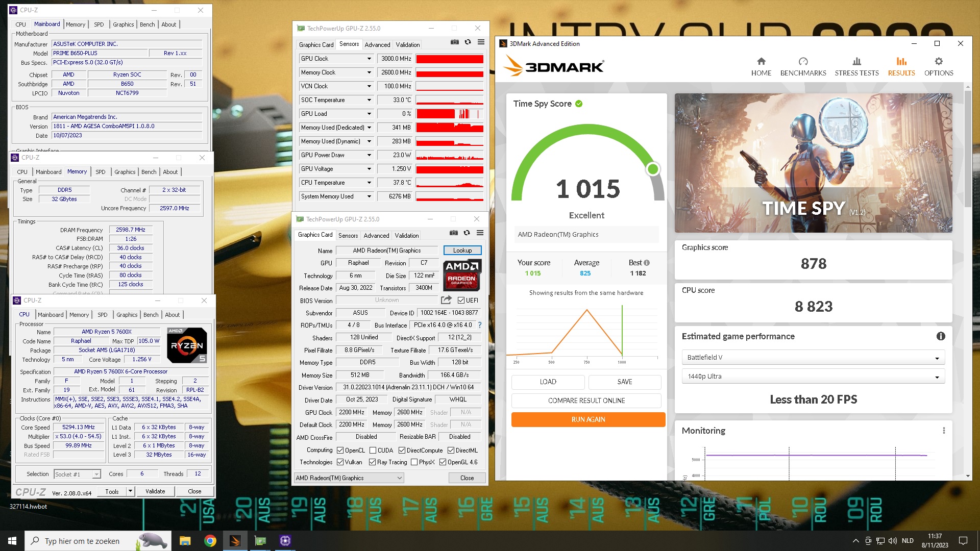Toggle the OpenGL 4.6 checkbox

[x=443, y=462]
